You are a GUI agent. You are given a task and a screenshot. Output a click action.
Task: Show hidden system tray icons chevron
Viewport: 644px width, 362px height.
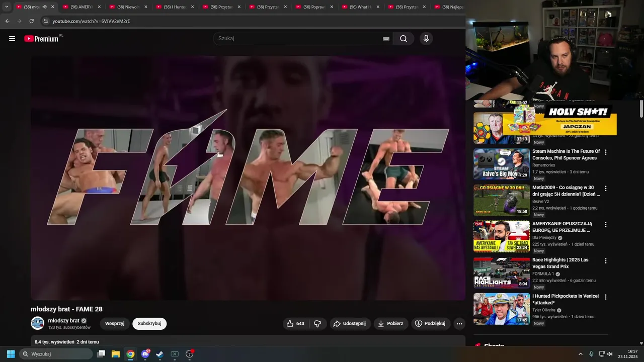point(580,354)
